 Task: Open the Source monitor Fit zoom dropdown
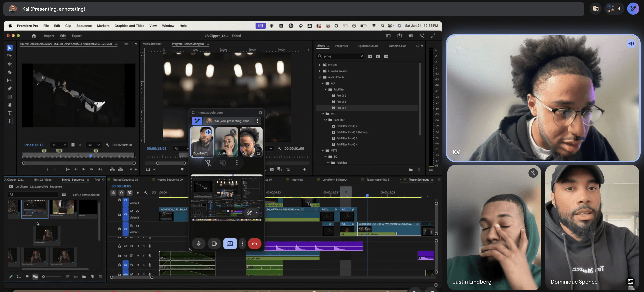[x=59, y=145]
